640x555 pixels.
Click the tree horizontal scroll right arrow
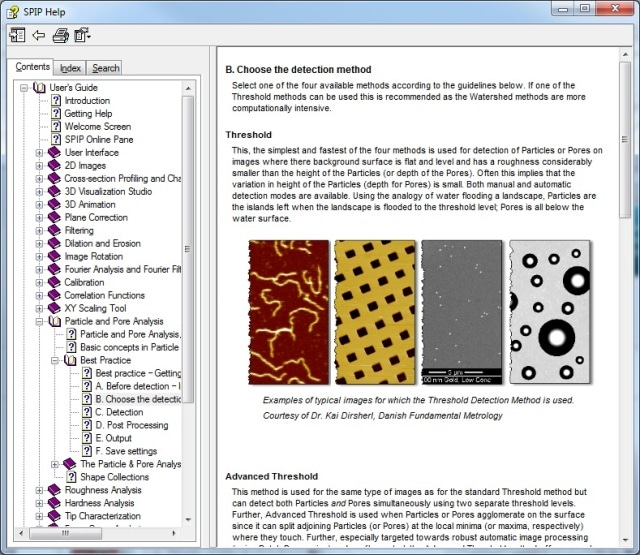174,533
